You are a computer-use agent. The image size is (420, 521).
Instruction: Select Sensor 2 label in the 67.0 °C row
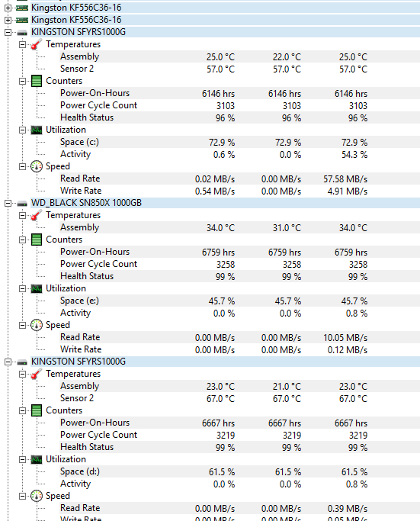[x=77, y=398]
